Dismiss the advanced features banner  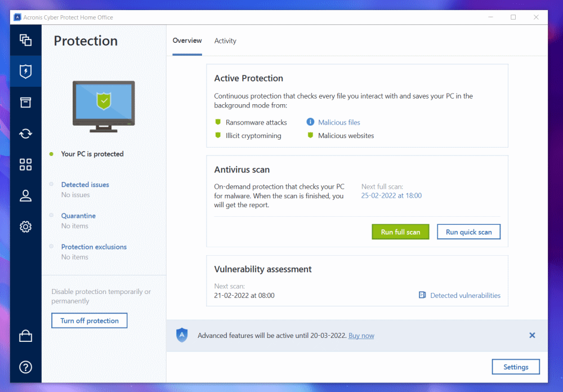coord(532,335)
